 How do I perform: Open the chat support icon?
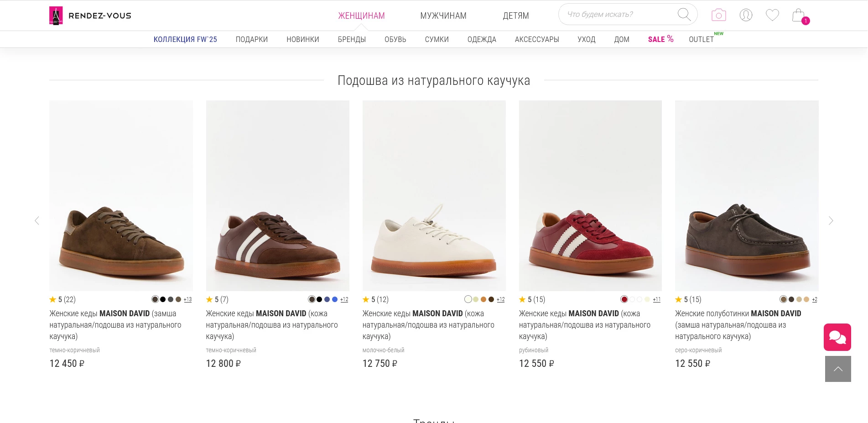pyautogui.click(x=837, y=337)
